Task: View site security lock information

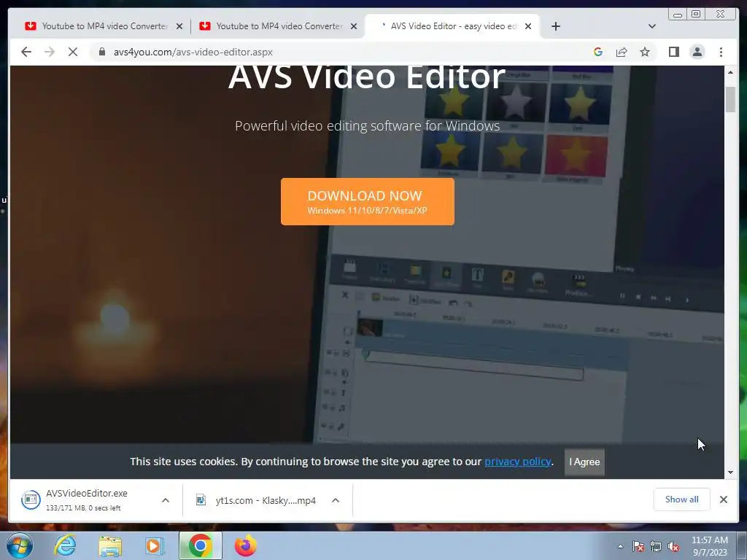Action: tap(101, 52)
